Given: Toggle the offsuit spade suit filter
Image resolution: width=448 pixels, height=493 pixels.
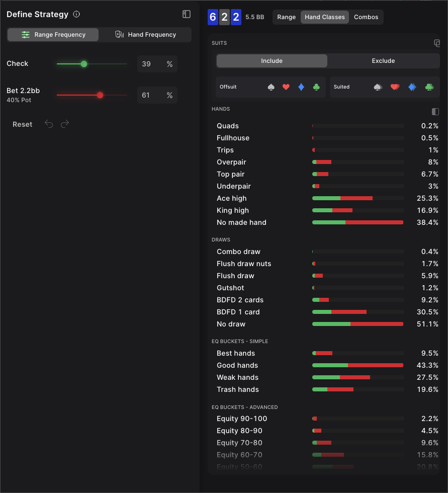Looking at the screenshot, I should tap(271, 87).
